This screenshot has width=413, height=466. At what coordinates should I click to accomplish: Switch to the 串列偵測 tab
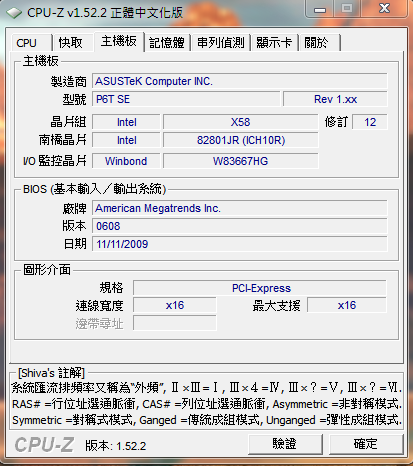[221, 43]
